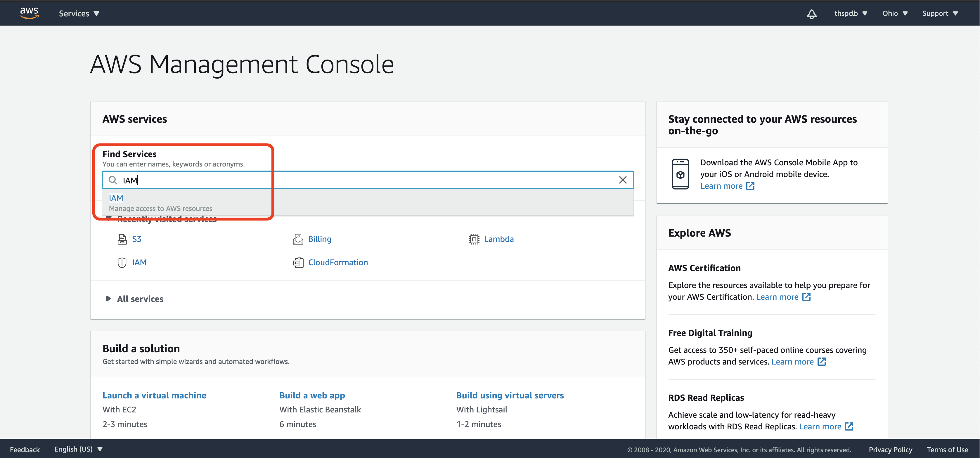Click Launch a virtual machine
Screen dimensions: 980x458
pos(154,395)
